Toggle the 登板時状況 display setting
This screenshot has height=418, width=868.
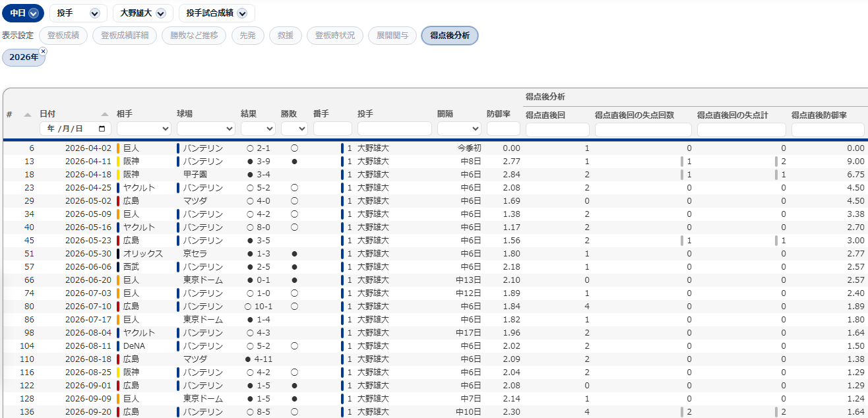[334, 36]
